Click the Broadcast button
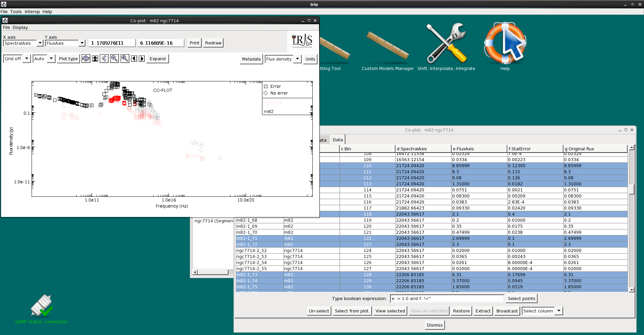 507,311
